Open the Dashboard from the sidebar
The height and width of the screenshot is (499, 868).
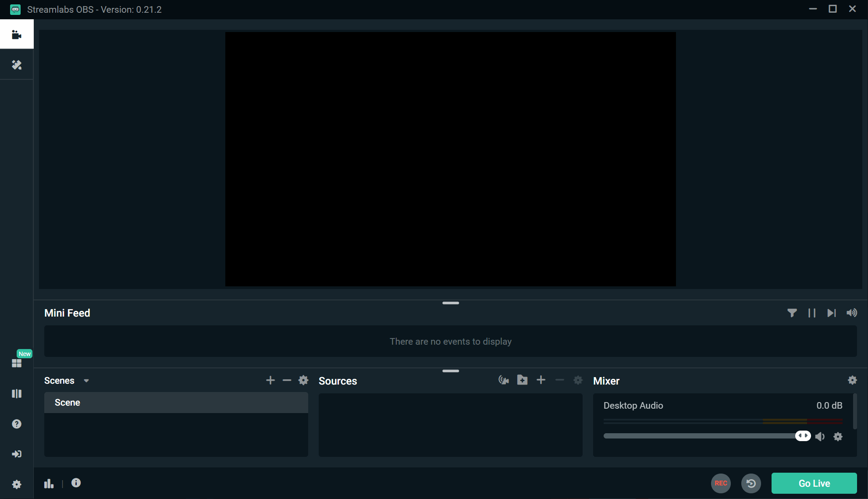coord(17,363)
